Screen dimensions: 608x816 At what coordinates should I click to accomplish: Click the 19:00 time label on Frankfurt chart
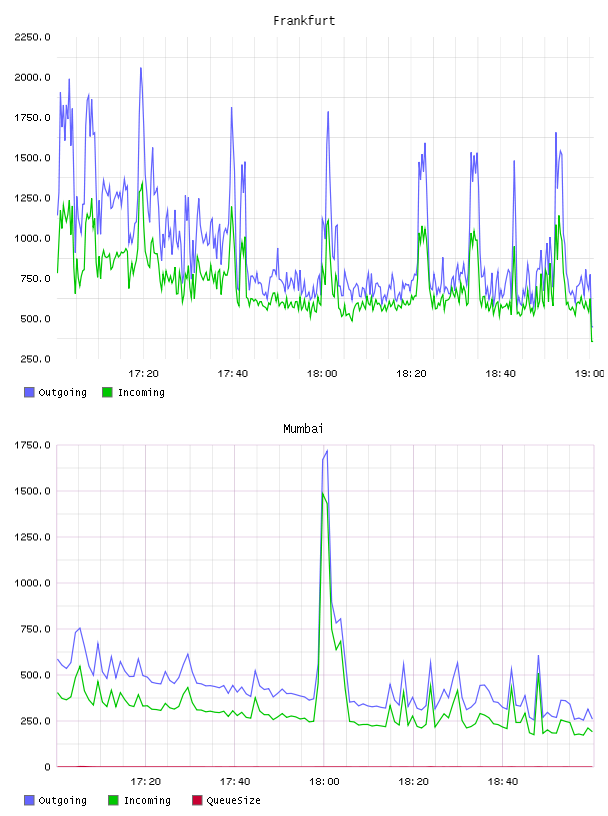click(x=589, y=374)
